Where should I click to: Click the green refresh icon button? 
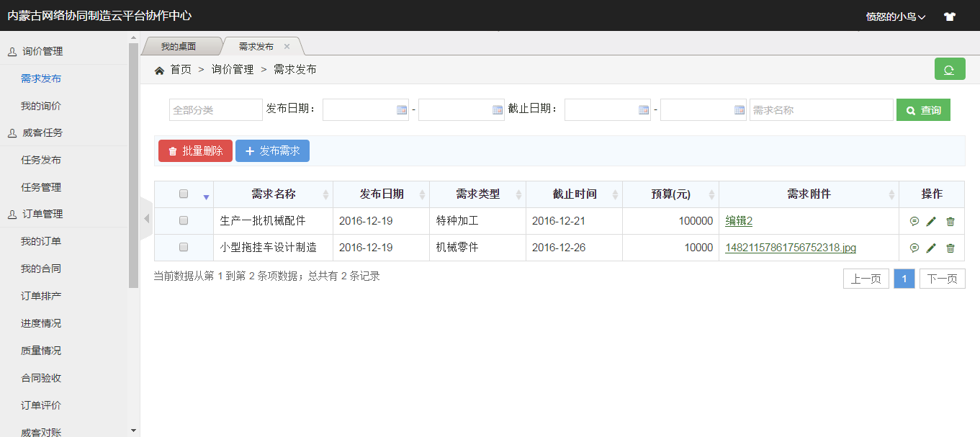949,69
